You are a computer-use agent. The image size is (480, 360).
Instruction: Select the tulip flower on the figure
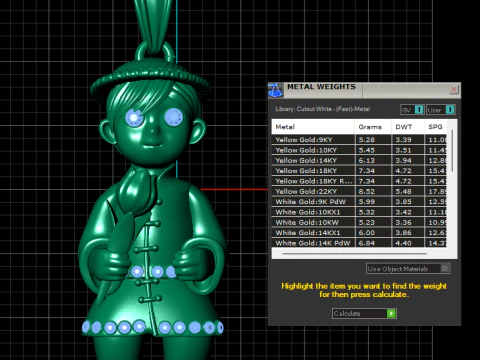tap(138, 194)
